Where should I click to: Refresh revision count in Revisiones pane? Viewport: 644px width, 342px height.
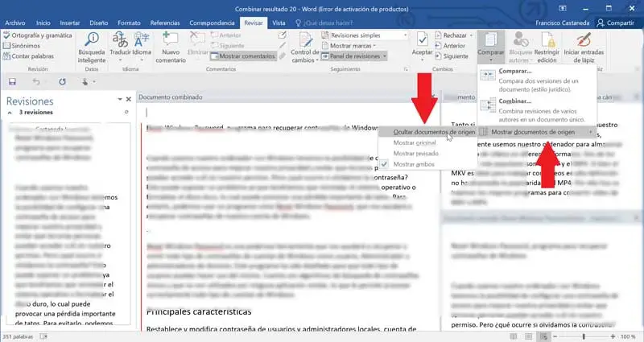pyautogui.click(x=126, y=112)
